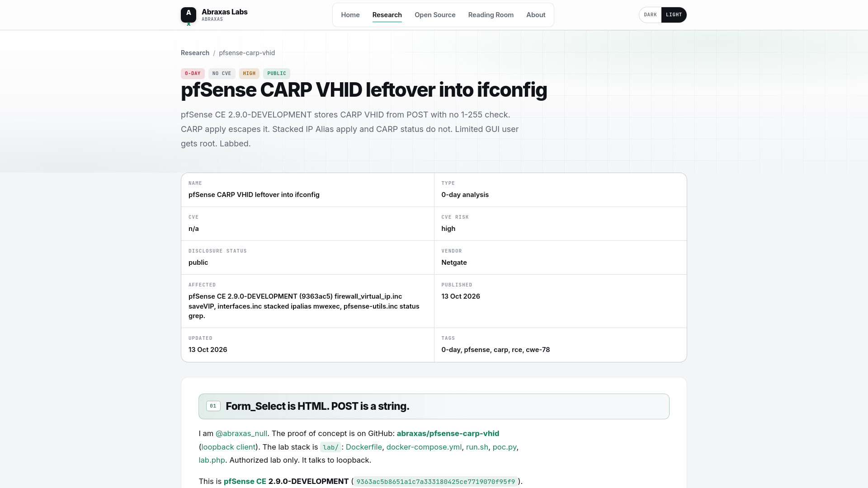Click the page title 'pfSense CARP VHID leftover'
Screen dimensions: 868x488
pyautogui.click(x=364, y=90)
